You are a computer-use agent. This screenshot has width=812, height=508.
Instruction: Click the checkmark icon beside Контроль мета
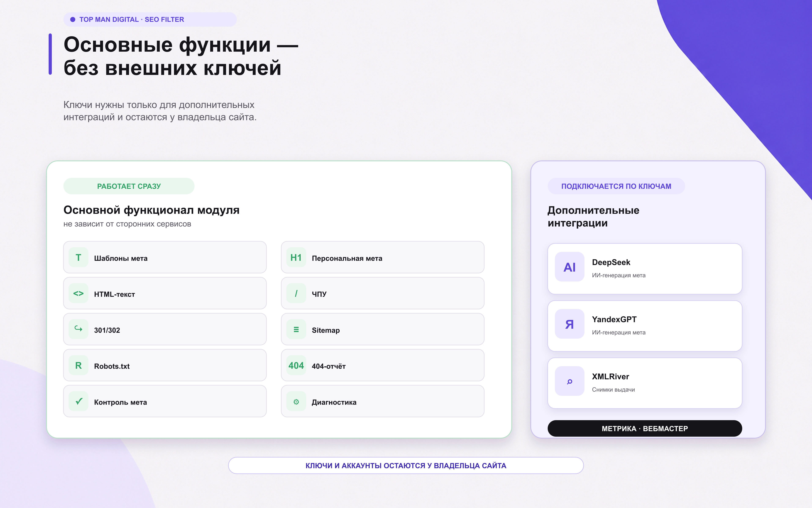tap(78, 401)
